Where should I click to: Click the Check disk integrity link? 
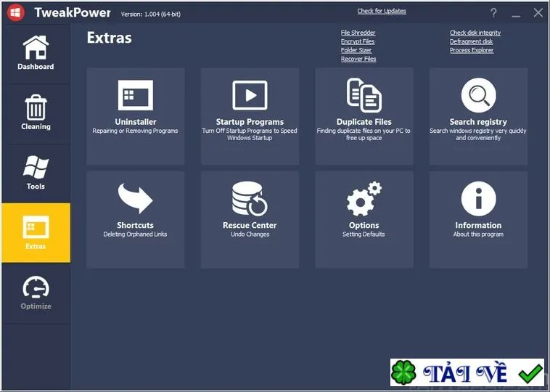[x=475, y=33]
